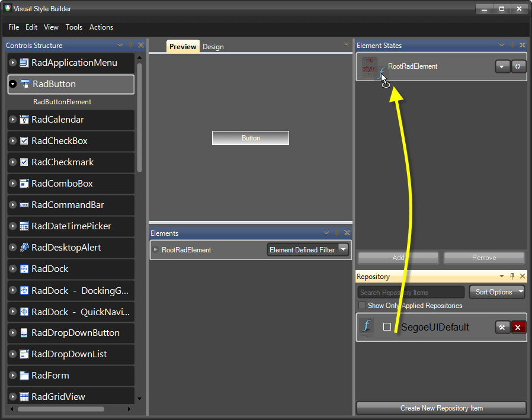The width and height of the screenshot is (532, 420).
Task: Click the SegoeUIDefault font repository icon
Action: 367,326
